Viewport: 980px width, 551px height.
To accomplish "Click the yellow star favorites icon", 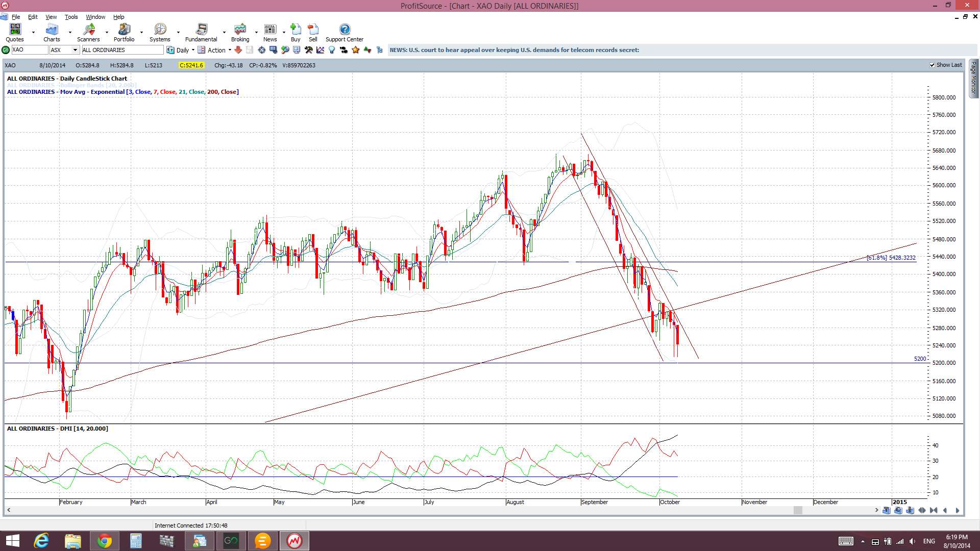I will click(356, 50).
